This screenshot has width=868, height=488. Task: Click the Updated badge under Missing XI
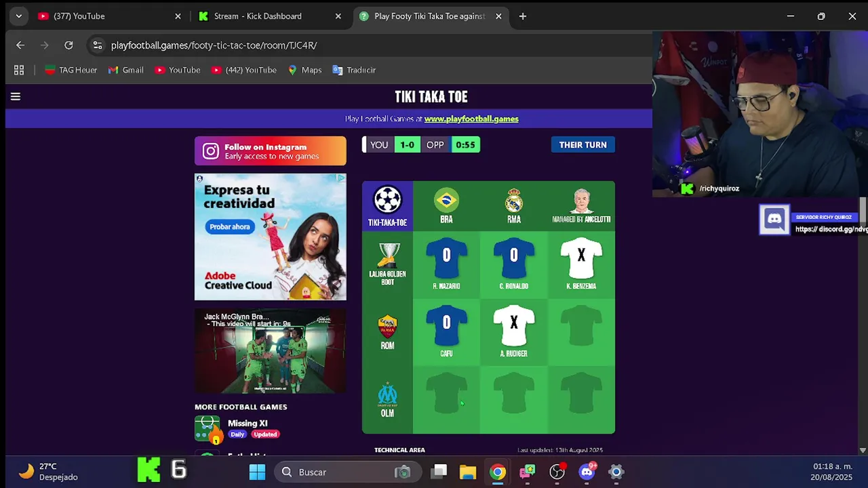pyautogui.click(x=265, y=434)
